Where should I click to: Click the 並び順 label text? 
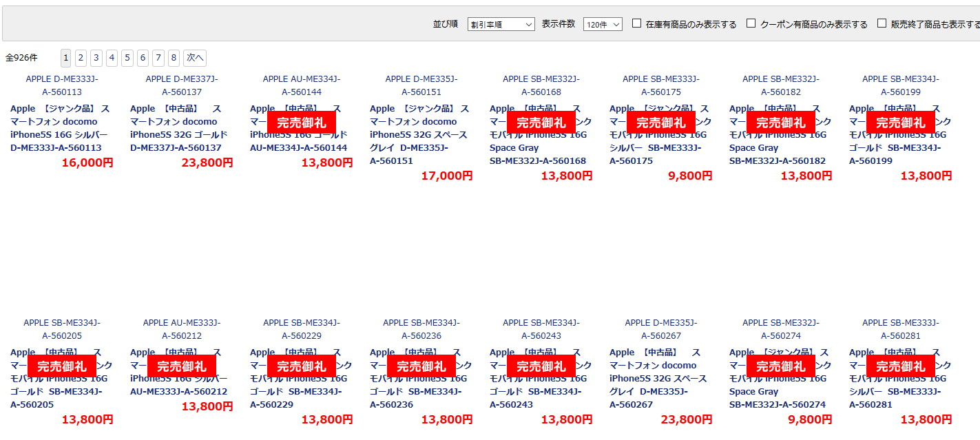point(445,24)
